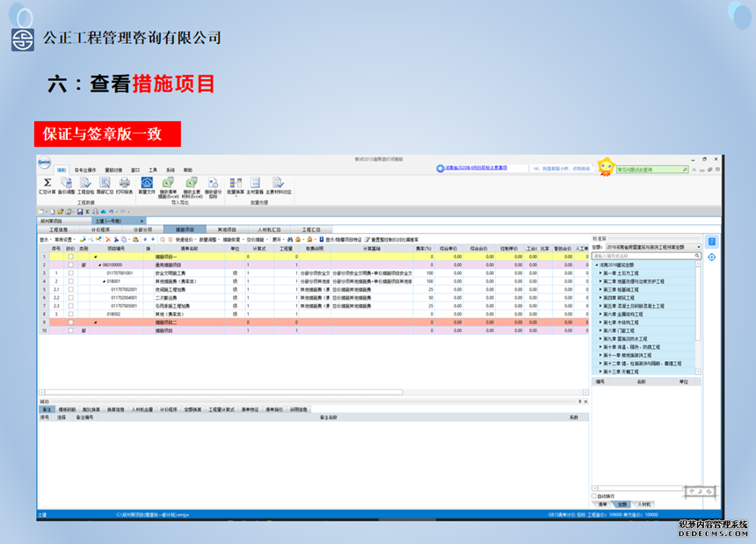Run 工程自检 check icon
This screenshot has width=756, height=544.
point(85,183)
